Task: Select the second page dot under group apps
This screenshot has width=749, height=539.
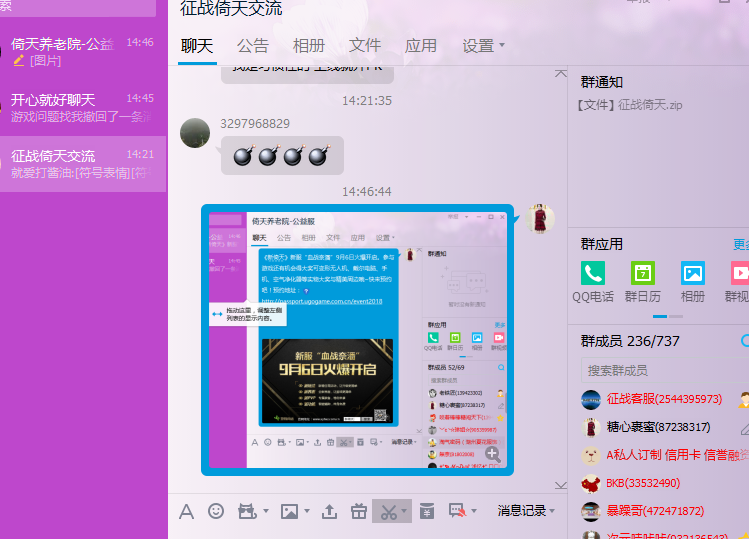Action: coord(675,316)
